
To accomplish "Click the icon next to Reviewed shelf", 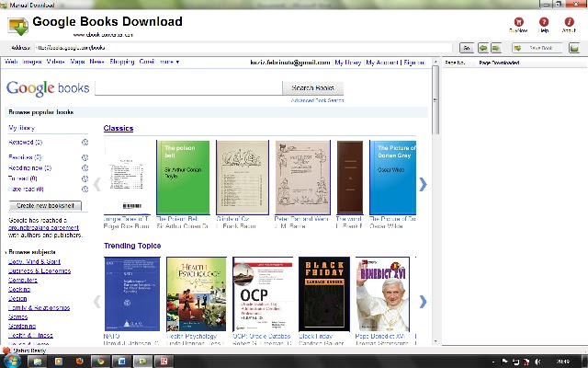I will 85,143.
